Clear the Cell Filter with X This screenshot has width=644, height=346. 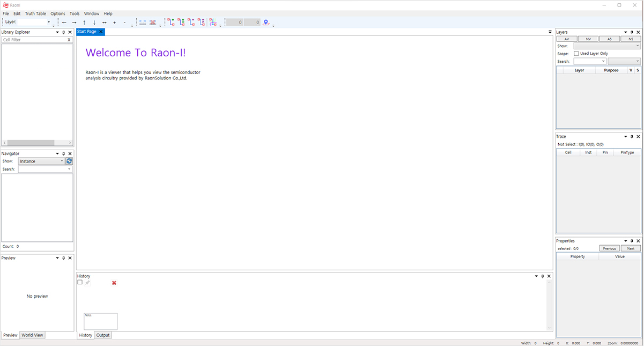(x=69, y=40)
